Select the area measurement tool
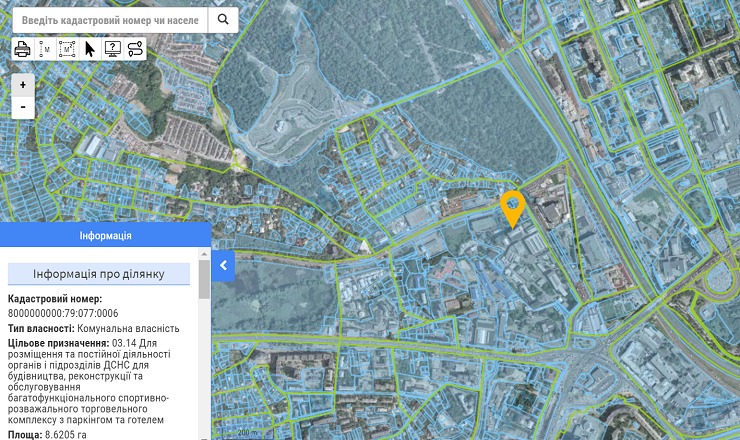 pyautogui.click(x=68, y=48)
